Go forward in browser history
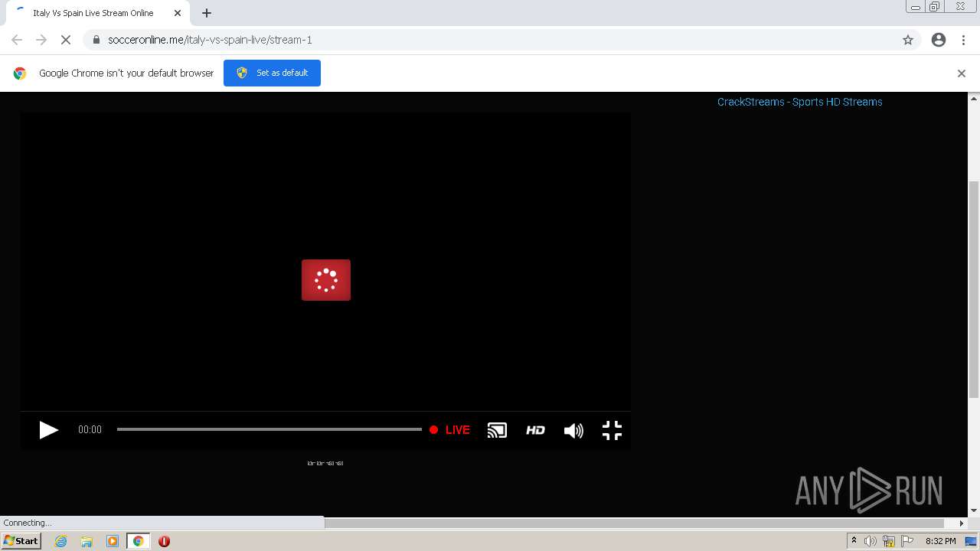 point(41,40)
